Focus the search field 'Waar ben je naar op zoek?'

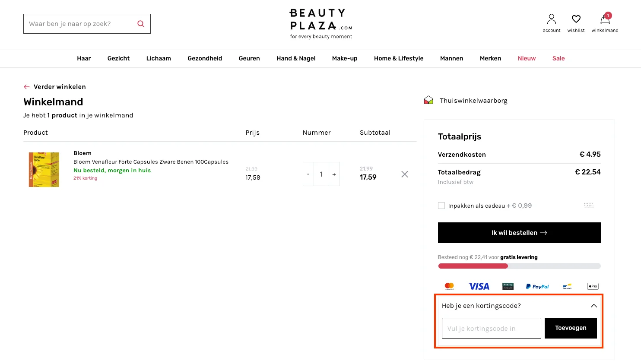pyautogui.click(x=87, y=24)
